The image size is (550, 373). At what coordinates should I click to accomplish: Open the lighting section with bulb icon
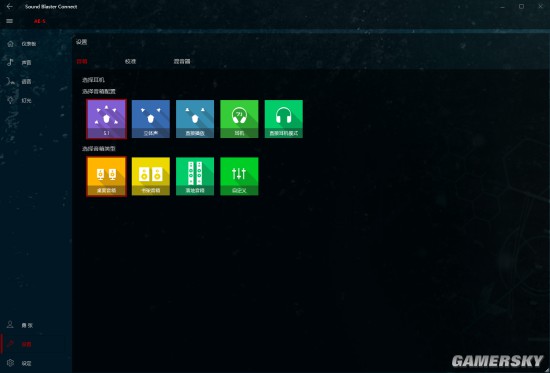click(x=19, y=100)
